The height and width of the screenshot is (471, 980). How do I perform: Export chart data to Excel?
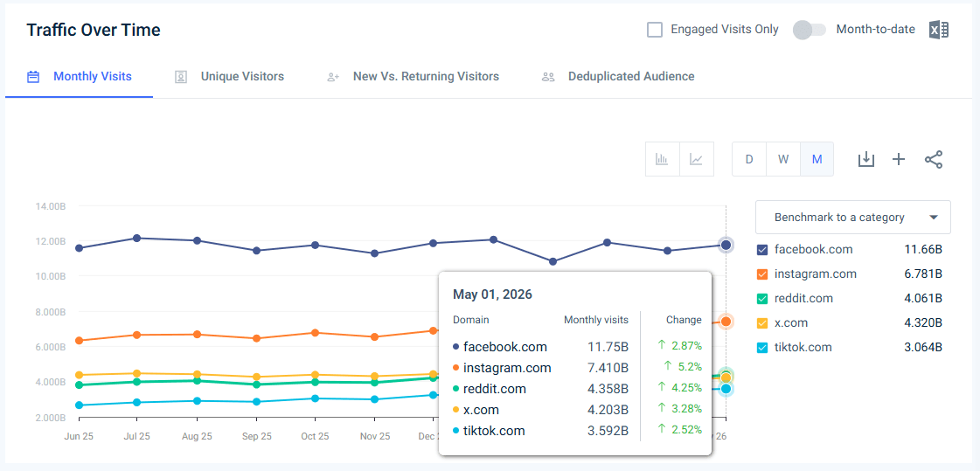[939, 30]
